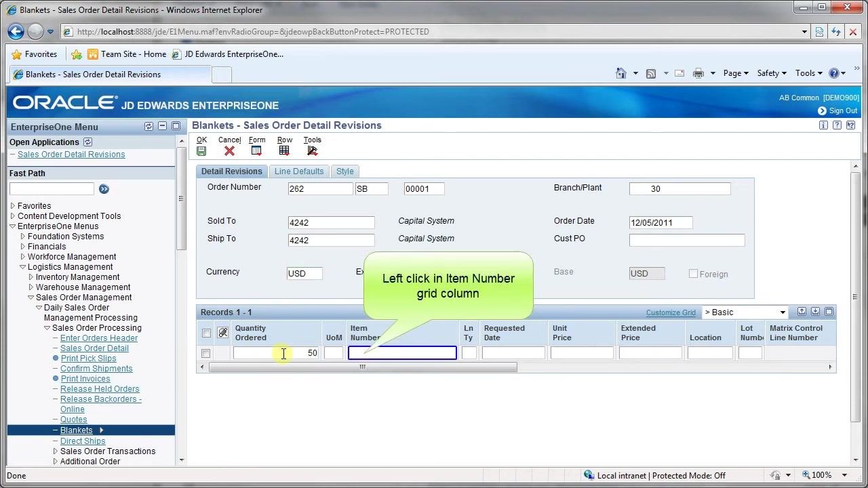Open the Customize Grid link
Image resolution: width=868 pixels, height=488 pixels.
click(x=671, y=312)
